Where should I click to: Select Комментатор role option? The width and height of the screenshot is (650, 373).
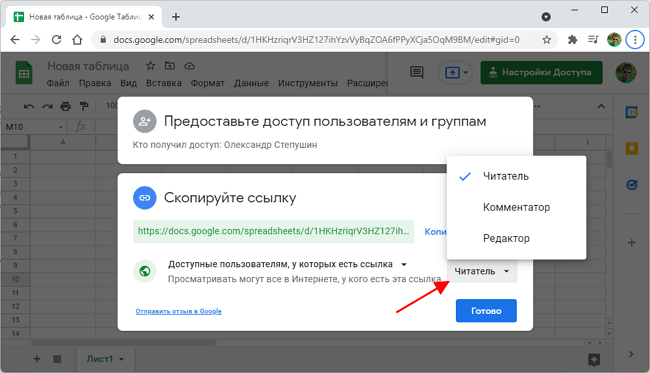click(x=516, y=207)
